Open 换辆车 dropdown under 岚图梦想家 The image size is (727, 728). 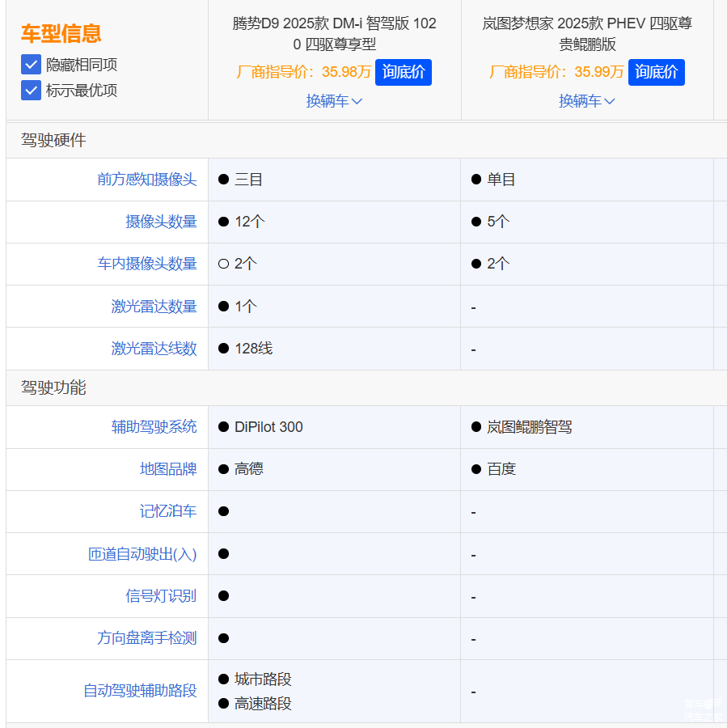coord(586,101)
